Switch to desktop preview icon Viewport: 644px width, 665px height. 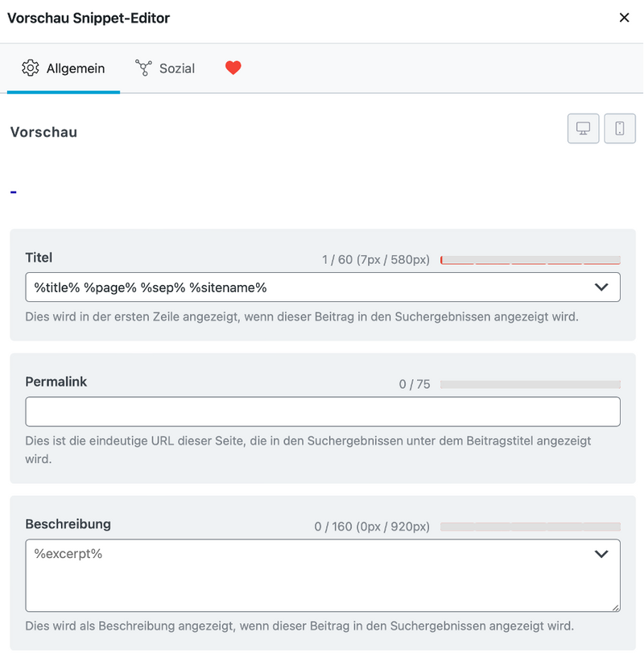583,129
